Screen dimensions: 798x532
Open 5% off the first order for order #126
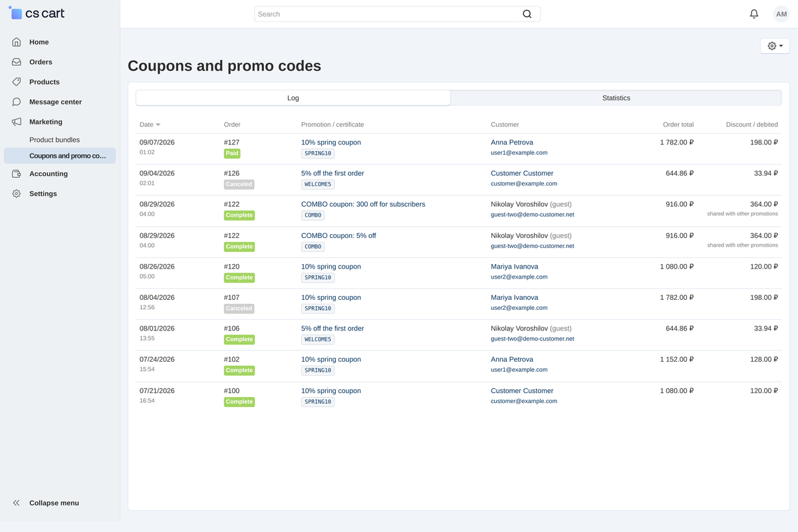tap(332, 173)
